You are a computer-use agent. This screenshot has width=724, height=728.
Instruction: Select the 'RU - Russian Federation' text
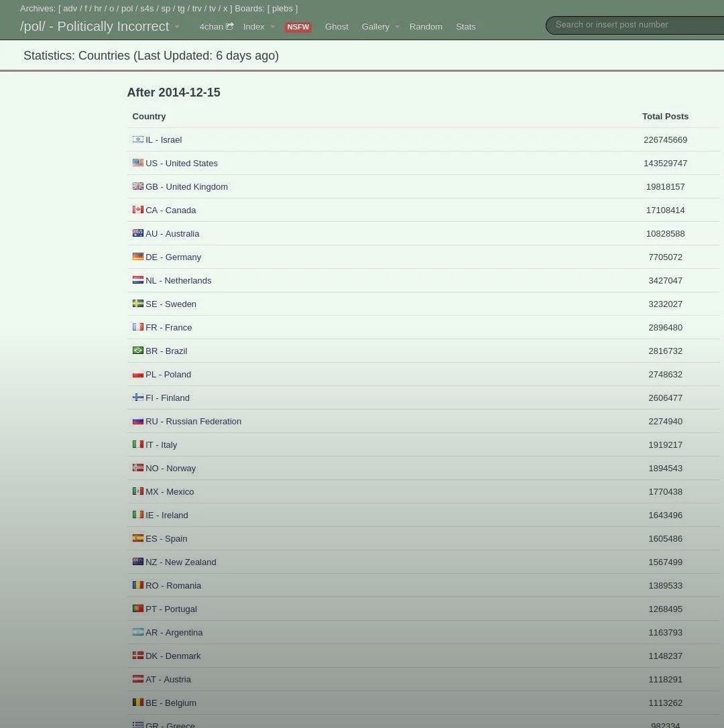pyautogui.click(x=193, y=421)
